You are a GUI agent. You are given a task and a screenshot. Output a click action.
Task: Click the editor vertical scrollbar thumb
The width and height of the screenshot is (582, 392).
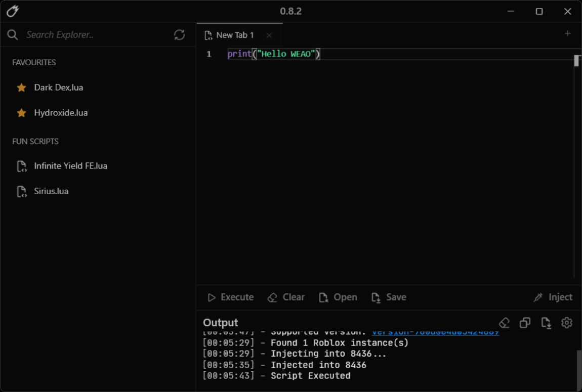click(576, 61)
